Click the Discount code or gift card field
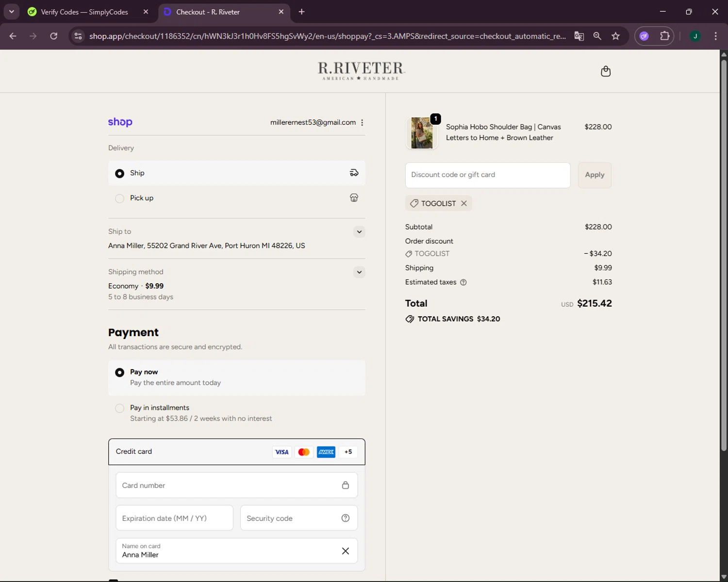 [488, 175]
